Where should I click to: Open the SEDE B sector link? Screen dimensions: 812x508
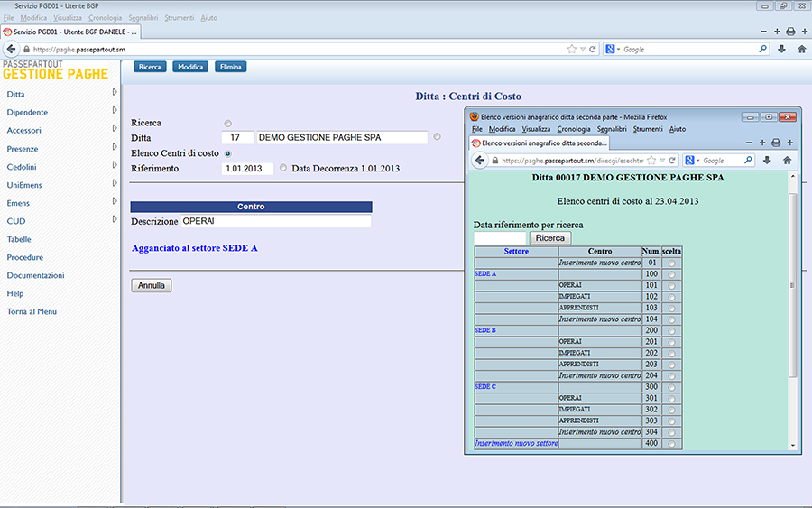pos(485,330)
